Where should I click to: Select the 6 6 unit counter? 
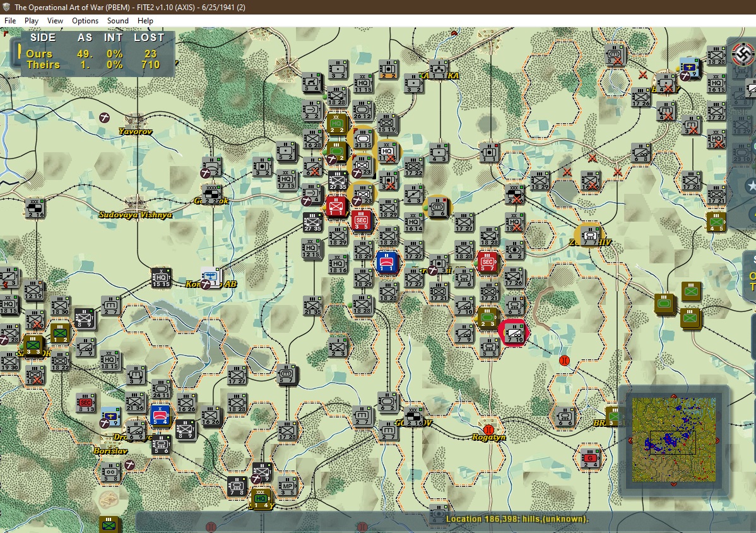(565, 417)
